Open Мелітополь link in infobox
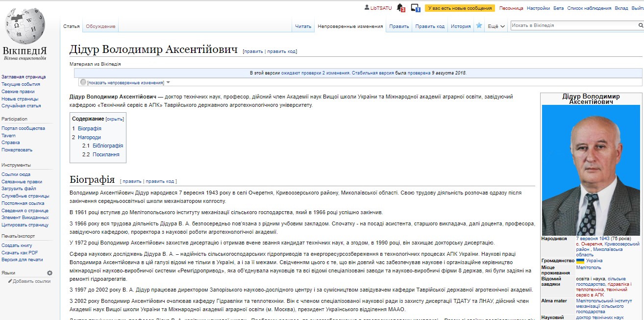644x320 pixels. click(589, 268)
